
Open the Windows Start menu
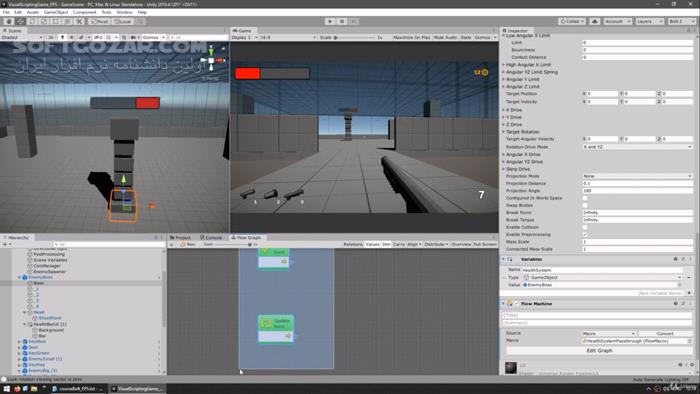click(6, 389)
